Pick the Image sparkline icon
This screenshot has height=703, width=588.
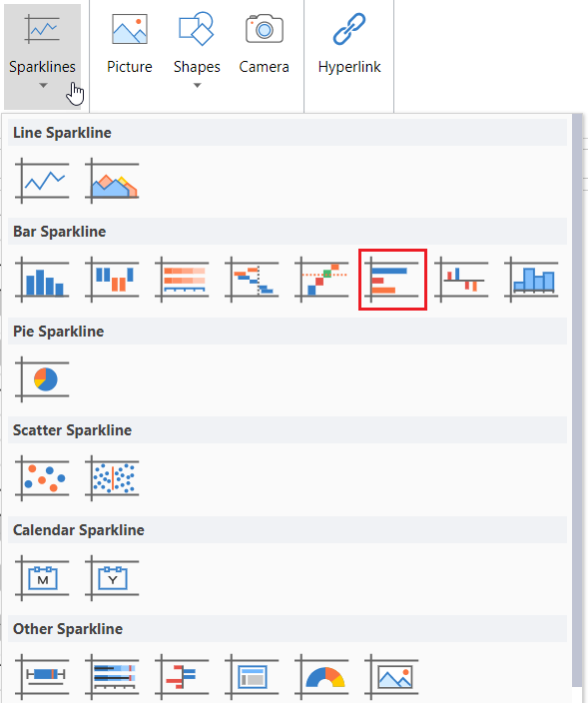(x=391, y=677)
